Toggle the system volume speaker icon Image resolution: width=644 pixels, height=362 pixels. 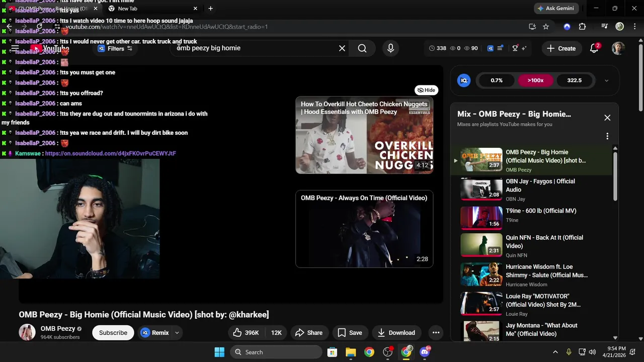(x=592, y=352)
